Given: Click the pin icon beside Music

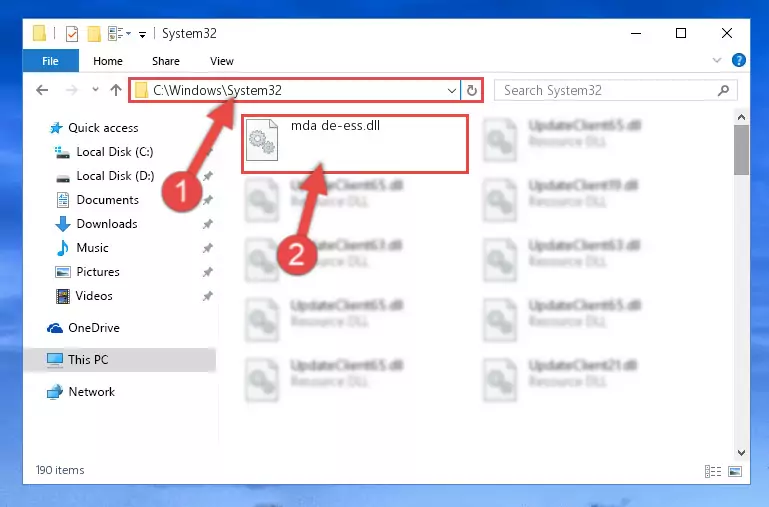Looking at the screenshot, I should (208, 248).
